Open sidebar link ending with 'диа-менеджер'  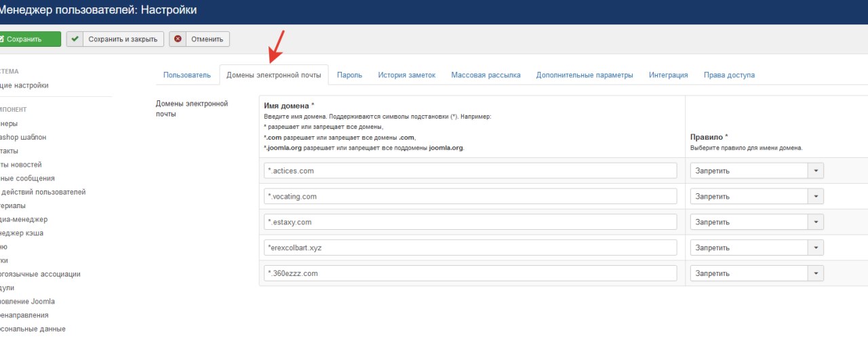24,219
